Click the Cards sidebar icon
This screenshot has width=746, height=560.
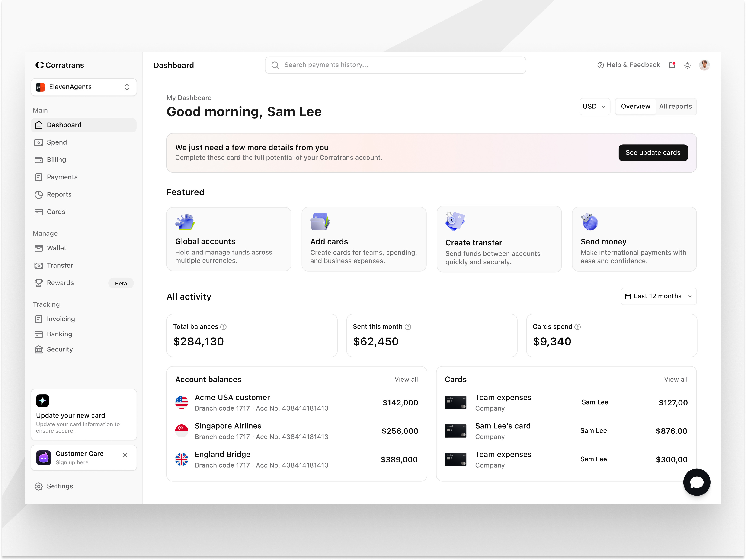(x=39, y=212)
